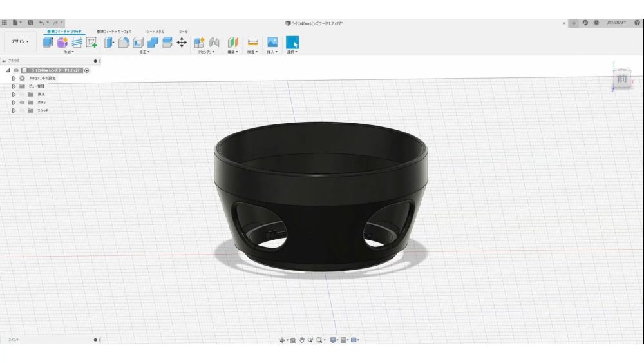Click the Save disk icon
The width and height of the screenshot is (644, 363).
30,23
